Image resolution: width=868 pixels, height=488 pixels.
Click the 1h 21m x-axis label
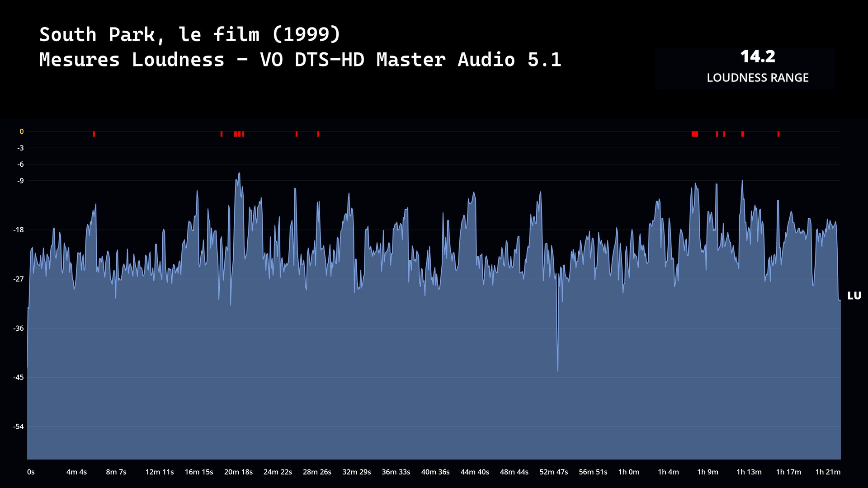828,472
